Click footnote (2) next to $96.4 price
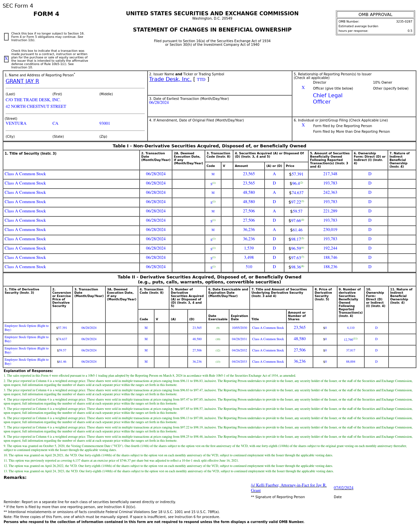Image resolution: width=419 pixels, height=532 pixels. point(301,183)
